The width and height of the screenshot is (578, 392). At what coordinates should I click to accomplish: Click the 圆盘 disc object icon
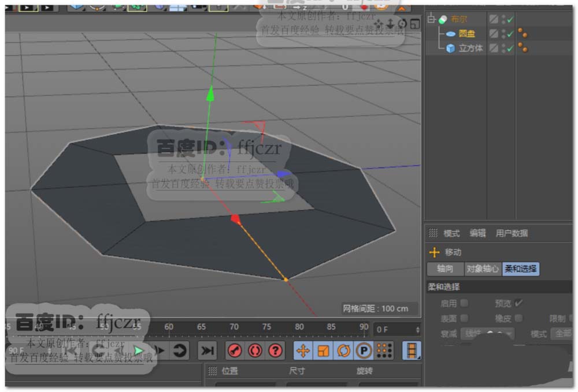click(x=450, y=34)
